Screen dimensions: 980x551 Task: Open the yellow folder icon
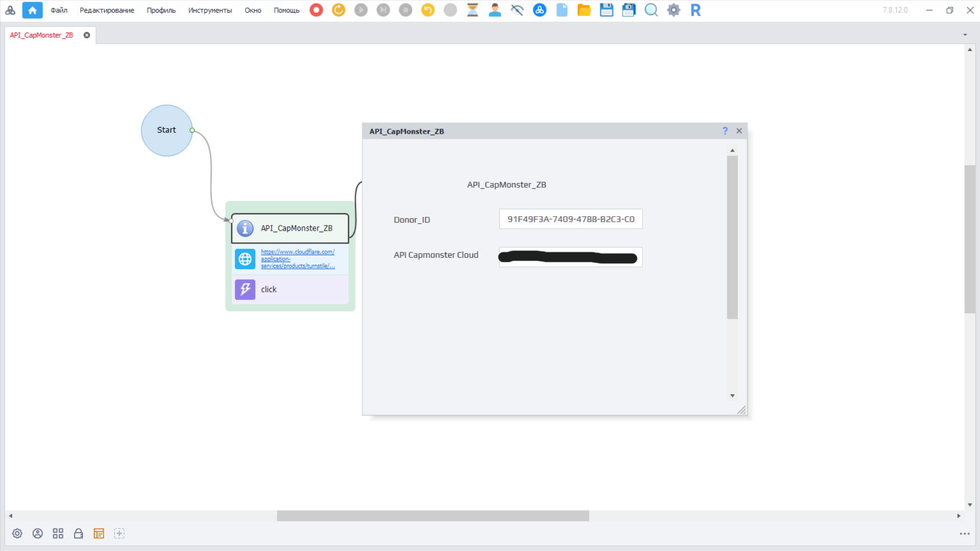click(x=584, y=10)
